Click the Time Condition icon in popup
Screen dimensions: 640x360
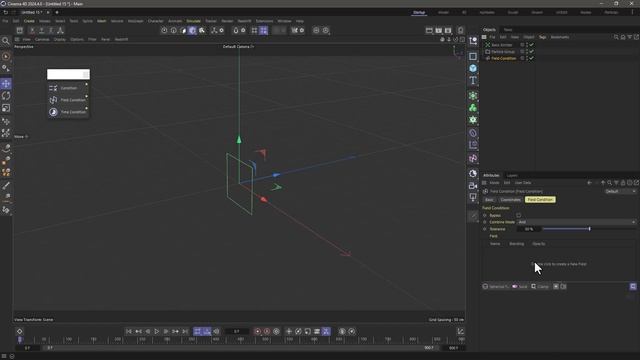pyautogui.click(x=53, y=112)
